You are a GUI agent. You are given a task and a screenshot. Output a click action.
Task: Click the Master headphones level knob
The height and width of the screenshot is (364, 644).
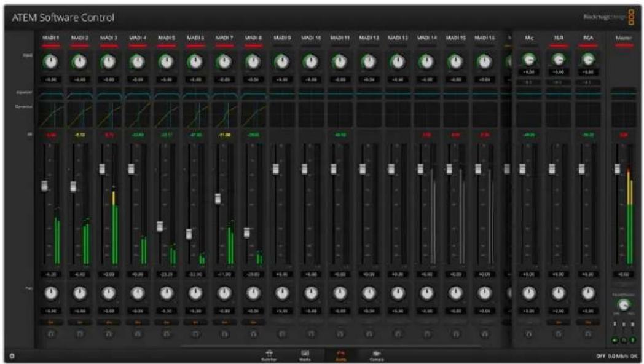tap(624, 305)
